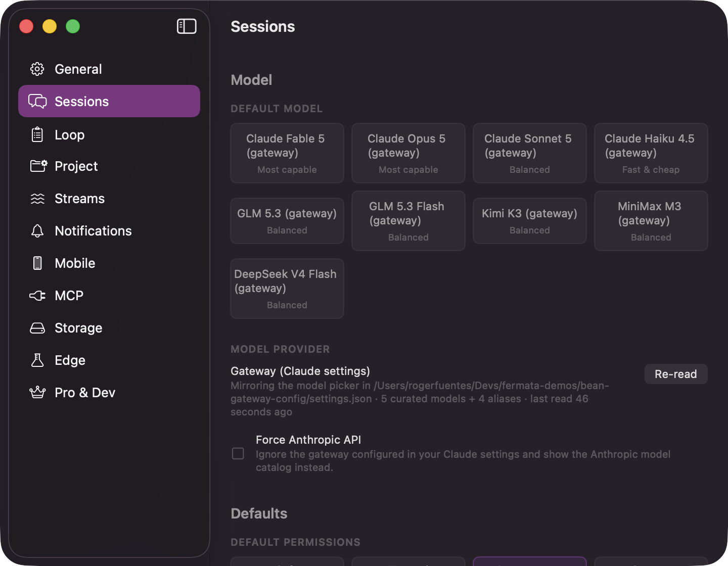The image size is (728, 566).
Task: Pick the Kimi K3 (gateway) model
Action: point(530,221)
